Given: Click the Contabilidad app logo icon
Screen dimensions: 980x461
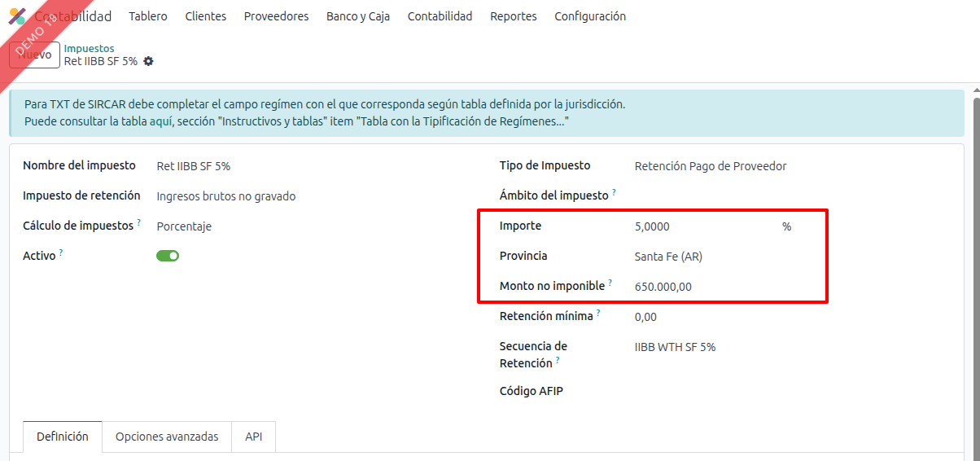Looking at the screenshot, I should pyautogui.click(x=17, y=16).
